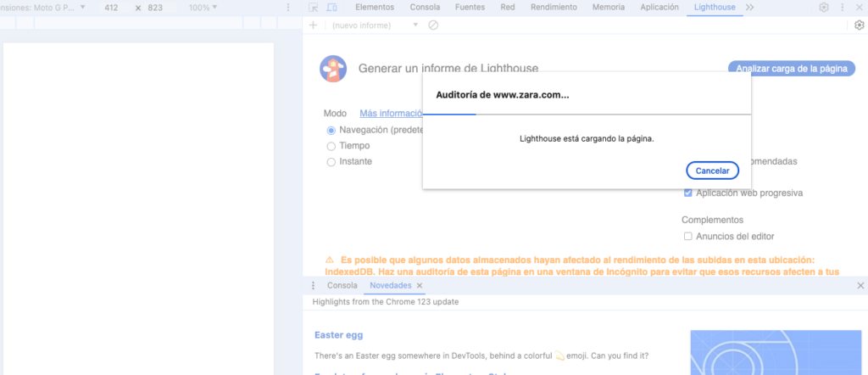Enable the Anuncios del editor checkbox

[x=688, y=237]
